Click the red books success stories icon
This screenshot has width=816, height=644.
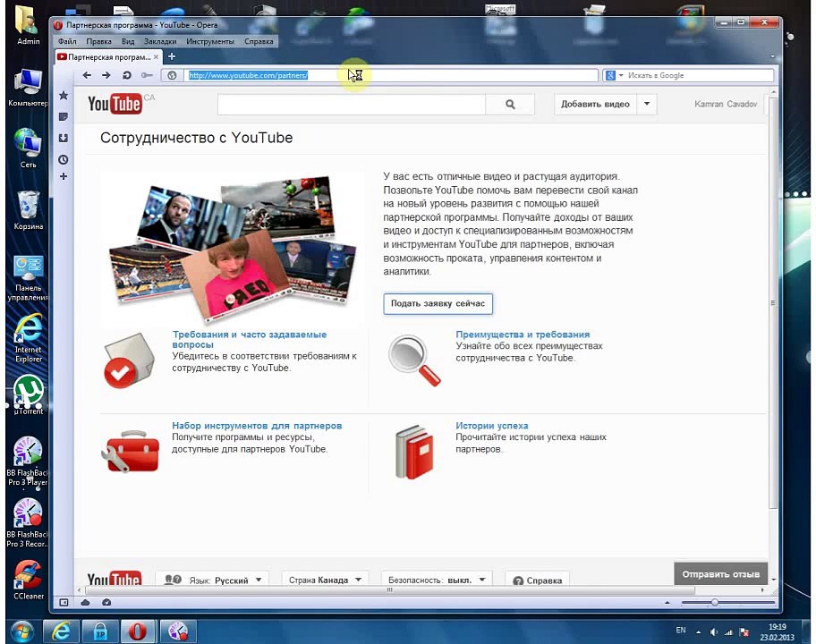click(x=414, y=452)
